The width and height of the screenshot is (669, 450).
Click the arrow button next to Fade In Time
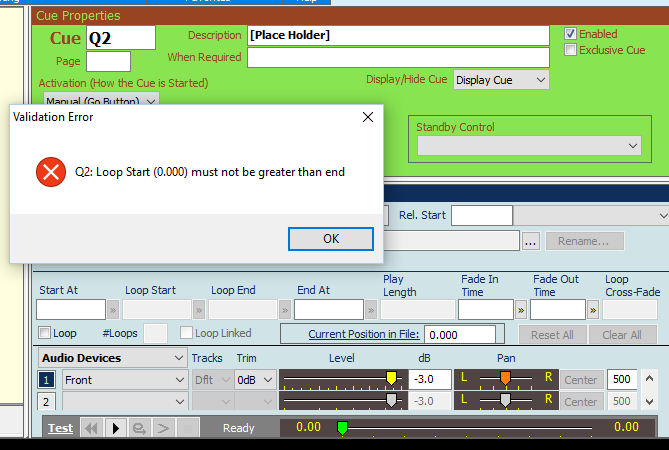521,309
